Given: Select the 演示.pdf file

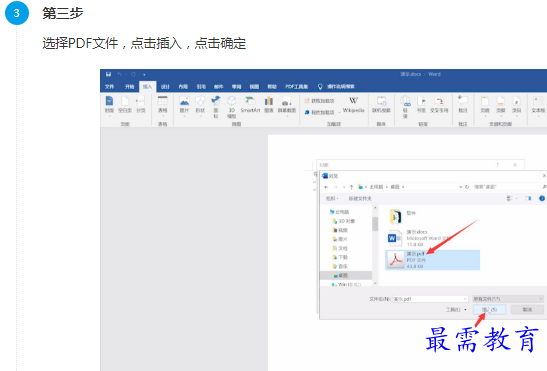Looking at the screenshot, I should tap(433, 260).
